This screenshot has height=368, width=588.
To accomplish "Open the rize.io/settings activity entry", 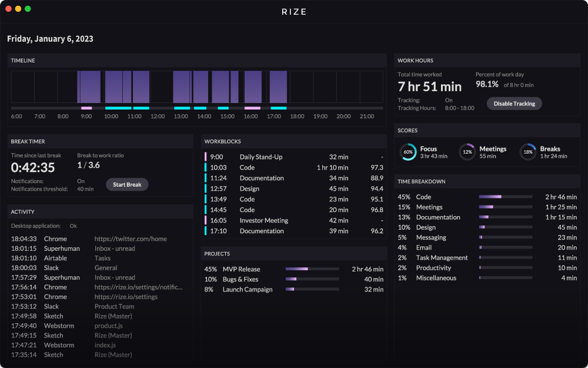I will (126, 297).
